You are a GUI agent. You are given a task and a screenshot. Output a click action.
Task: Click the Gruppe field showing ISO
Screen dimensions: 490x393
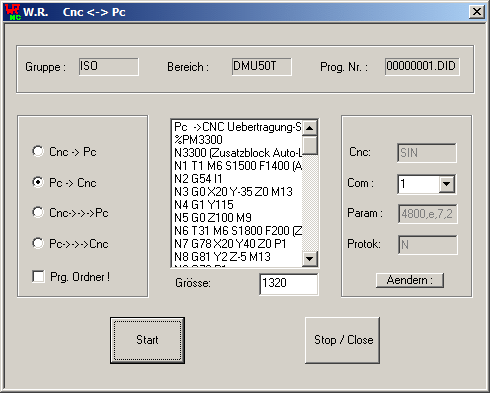(x=109, y=67)
